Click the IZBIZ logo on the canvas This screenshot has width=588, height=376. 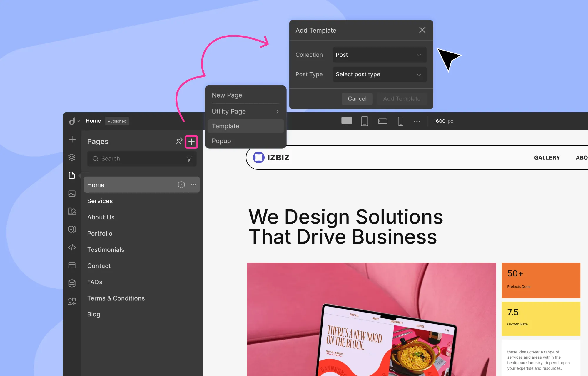point(271,157)
